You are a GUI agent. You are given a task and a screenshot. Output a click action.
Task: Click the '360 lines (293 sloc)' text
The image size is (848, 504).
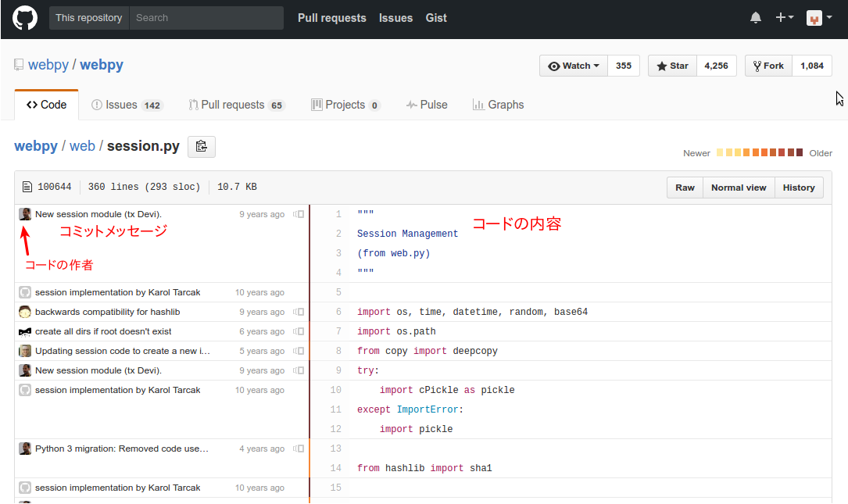pos(145,187)
